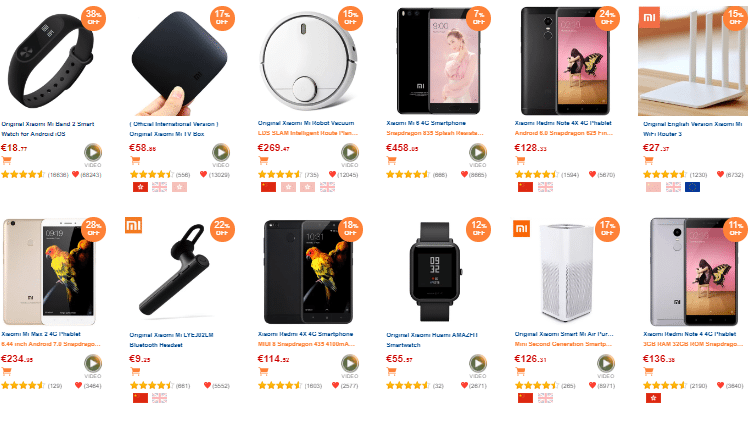Add Xiaomi Mi TV Box to cart
The width and height of the screenshot is (750, 421).
[x=135, y=161]
